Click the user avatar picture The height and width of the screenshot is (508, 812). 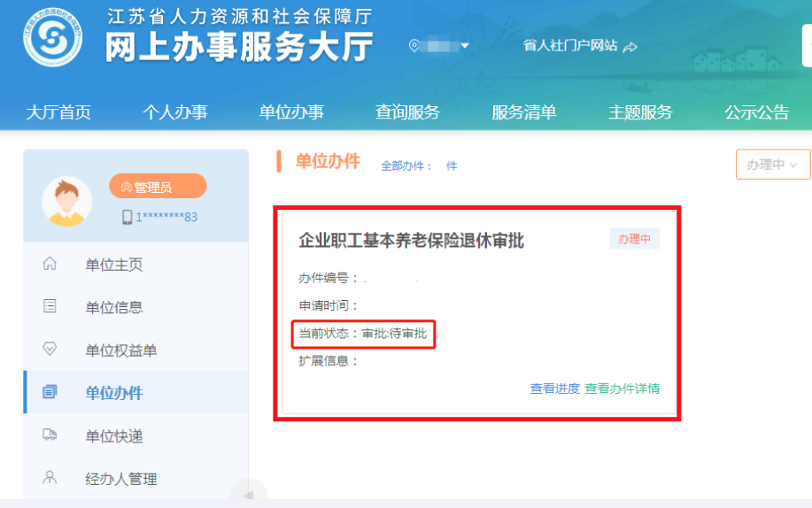click(x=66, y=201)
